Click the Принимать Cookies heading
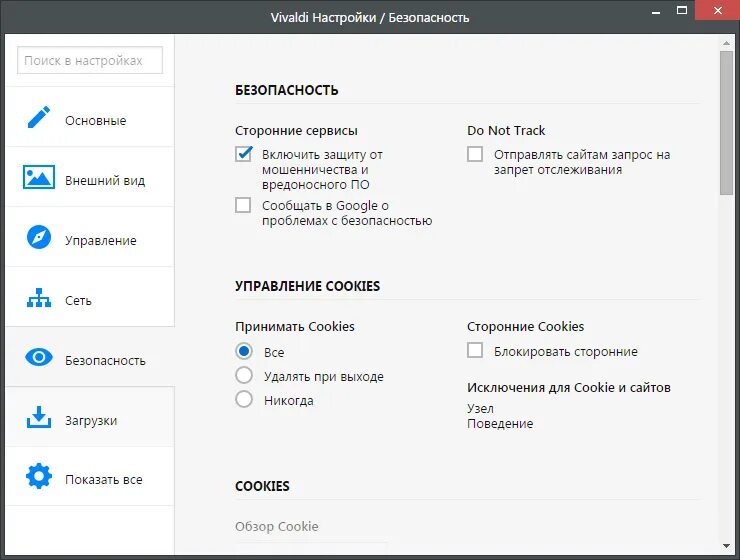The height and width of the screenshot is (560, 740). pos(295,327)
